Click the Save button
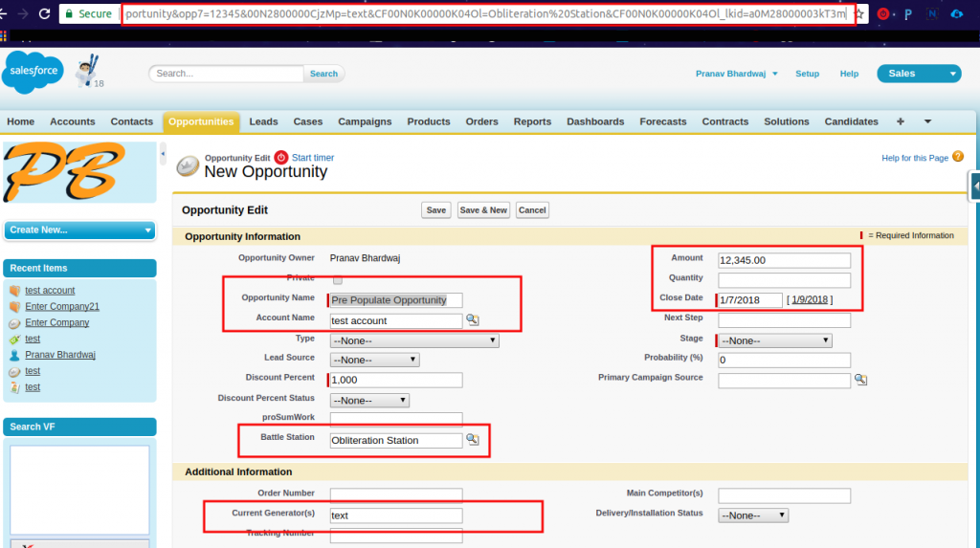Viewport: 980px width, 548px height. [436, 210]
